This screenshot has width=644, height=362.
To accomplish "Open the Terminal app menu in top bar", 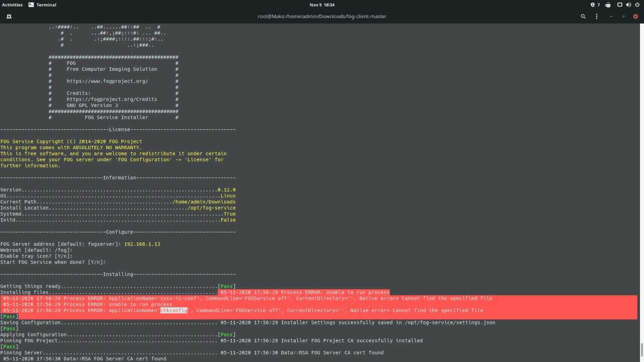I will point(42,5).
